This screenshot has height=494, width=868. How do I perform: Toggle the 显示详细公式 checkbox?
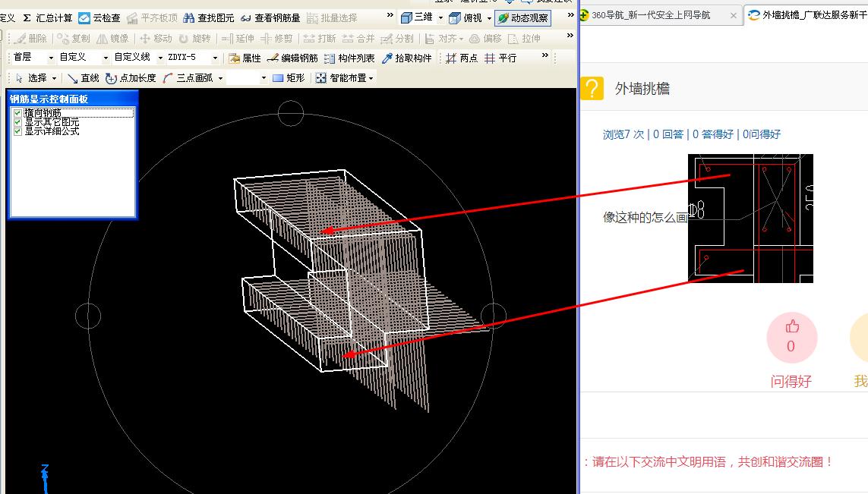17,131
